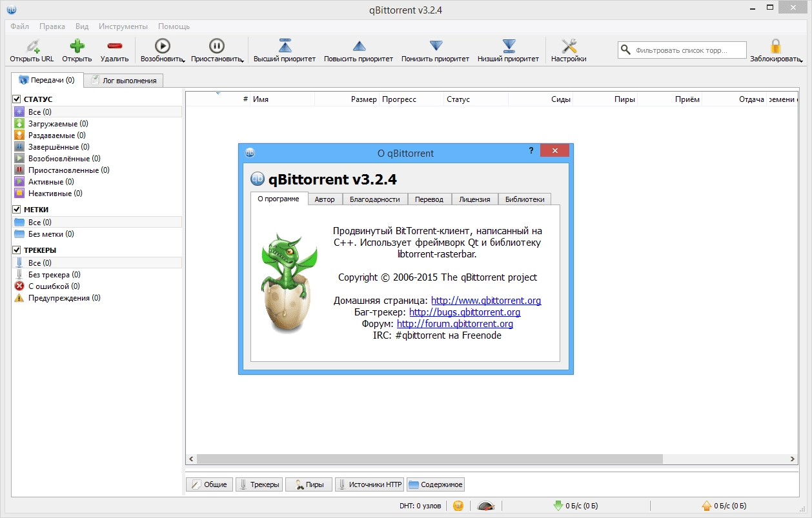812x518 pixels.
Task: Select the Раздаваемые (0) status filter
Action: (57, 135)
